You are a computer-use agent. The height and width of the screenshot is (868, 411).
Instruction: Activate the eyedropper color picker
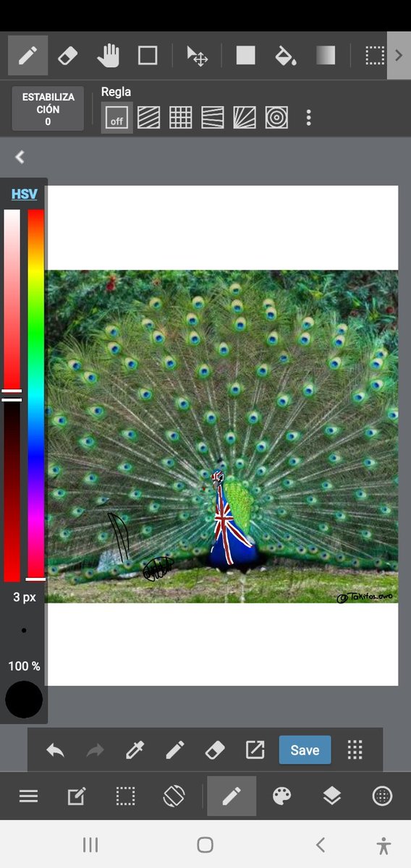click(135, 750)
